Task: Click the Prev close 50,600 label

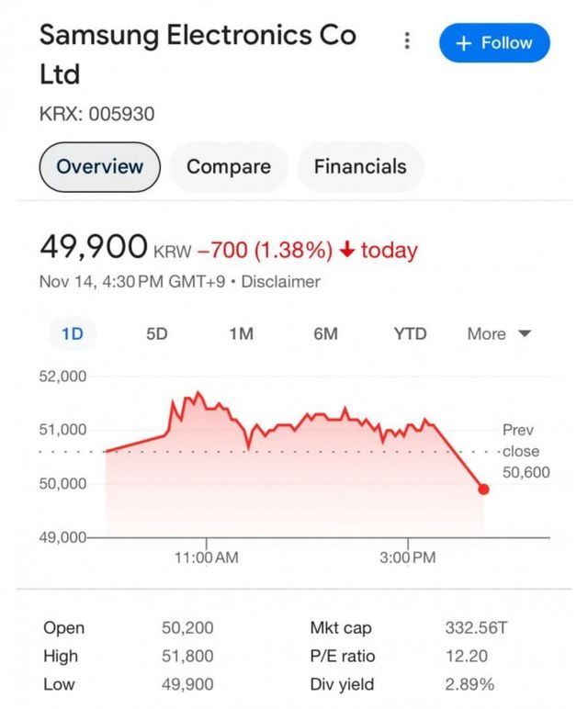Action: point(521,451)
